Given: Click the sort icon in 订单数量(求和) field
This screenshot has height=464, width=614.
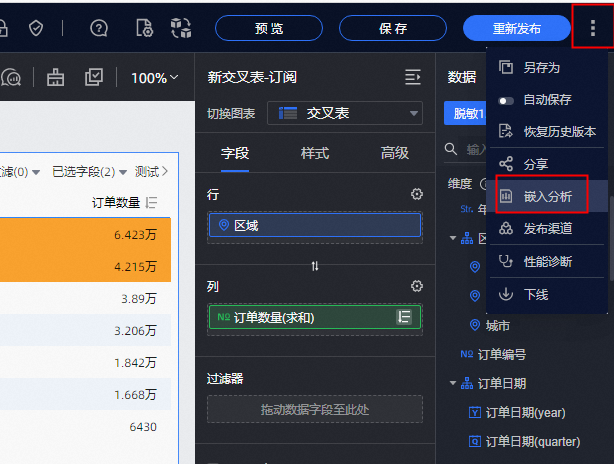Looking at the screenshot, I should point(405,317).
